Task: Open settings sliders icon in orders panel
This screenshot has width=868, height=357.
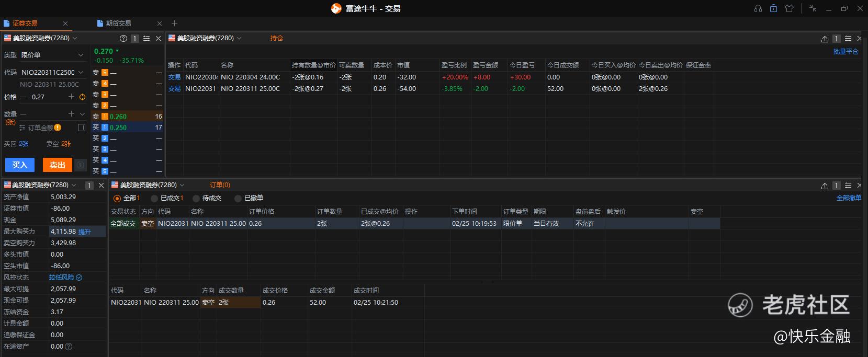Action: pos(848,186)
